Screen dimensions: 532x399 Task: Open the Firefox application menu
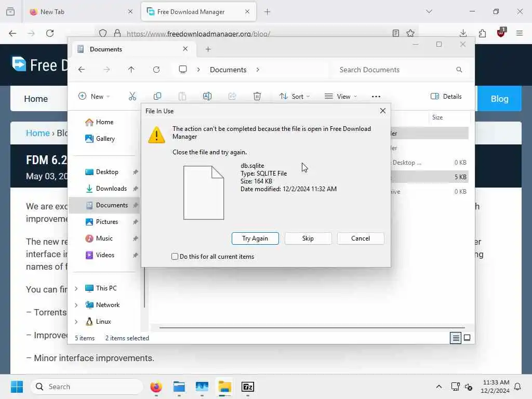point(520,33)
